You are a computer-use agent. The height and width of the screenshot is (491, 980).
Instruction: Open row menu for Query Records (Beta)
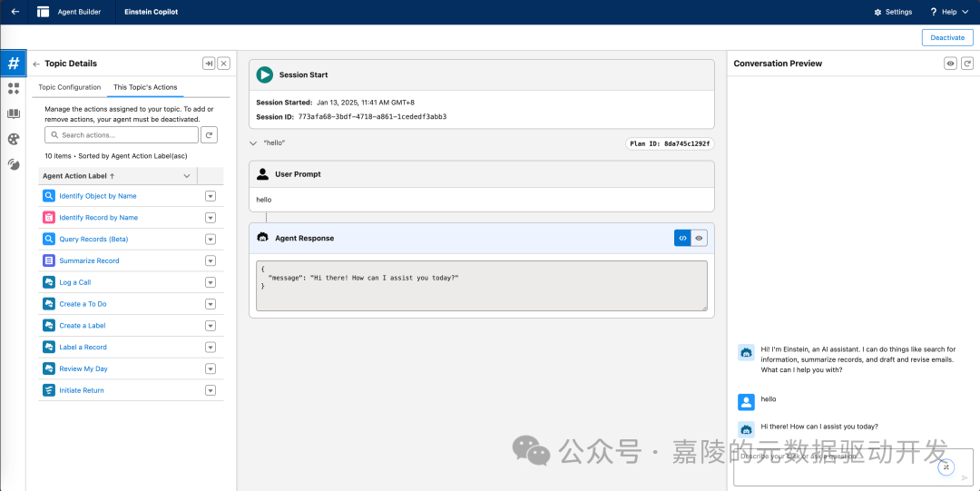(x=211, y=240)
